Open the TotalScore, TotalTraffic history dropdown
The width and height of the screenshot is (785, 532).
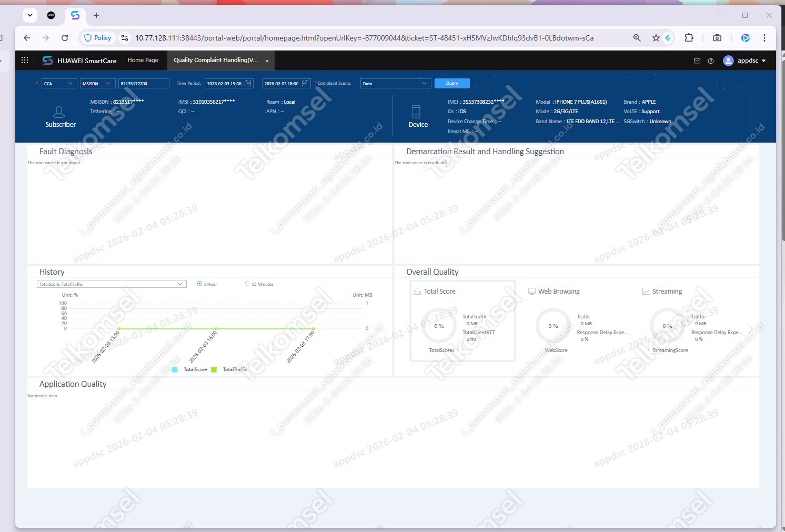point(112,284)
